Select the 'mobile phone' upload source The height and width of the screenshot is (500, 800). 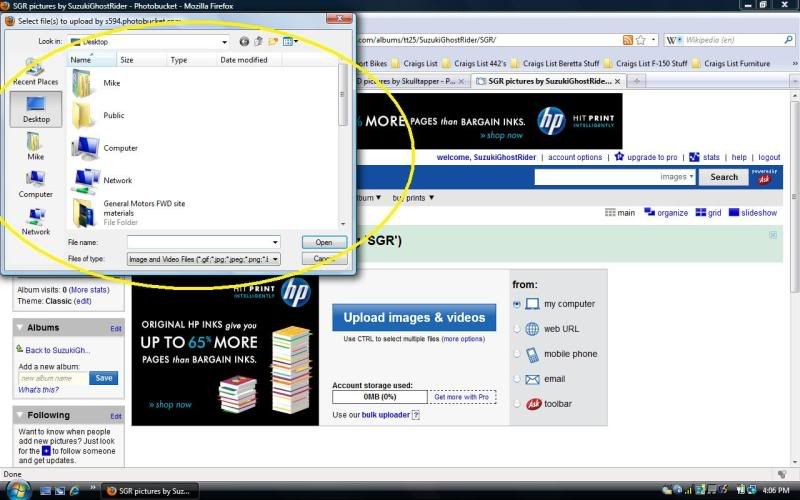[517, 354]
